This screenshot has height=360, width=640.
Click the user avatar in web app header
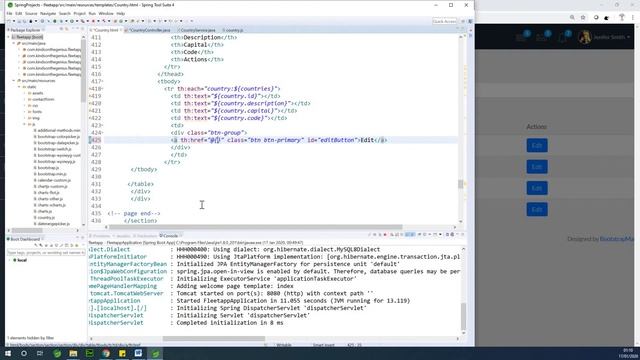tap(585, 37)
